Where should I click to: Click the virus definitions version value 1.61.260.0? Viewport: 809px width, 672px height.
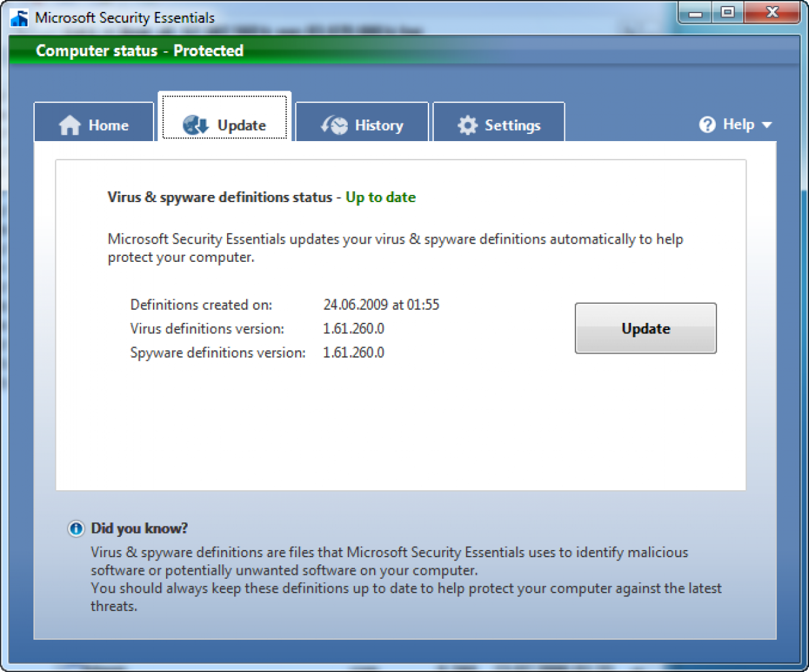tap(354, 328)
